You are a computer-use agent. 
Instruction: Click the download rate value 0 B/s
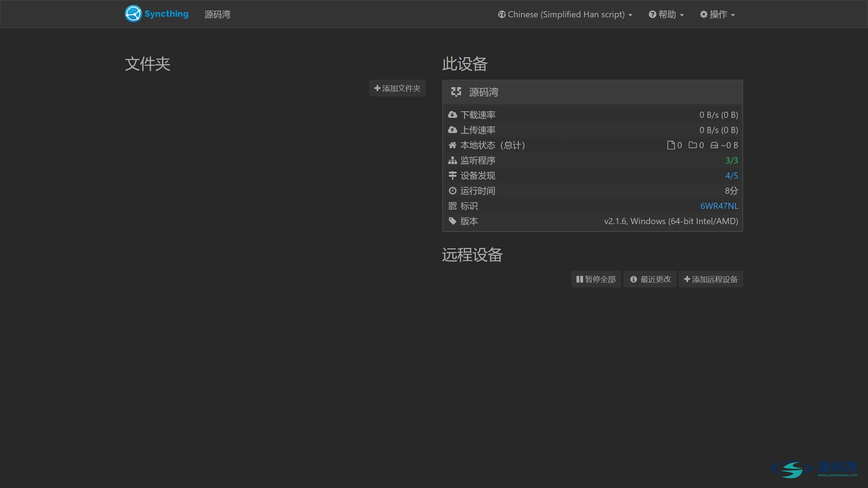[x=718, y=115]
